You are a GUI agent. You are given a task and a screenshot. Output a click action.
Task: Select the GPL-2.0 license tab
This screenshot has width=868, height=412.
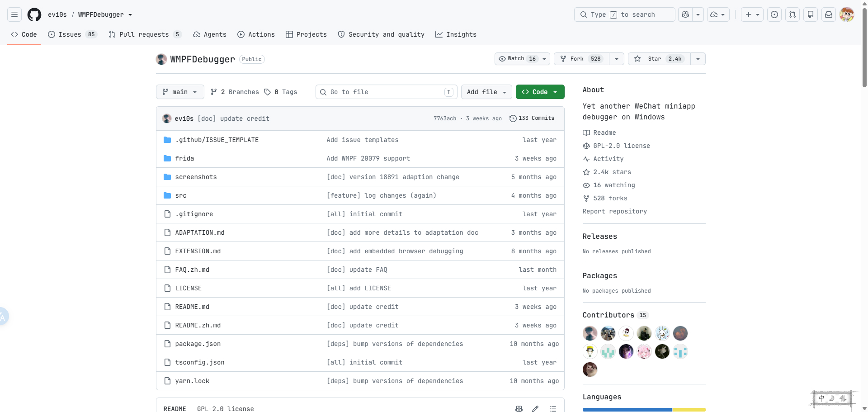[226, 408]
